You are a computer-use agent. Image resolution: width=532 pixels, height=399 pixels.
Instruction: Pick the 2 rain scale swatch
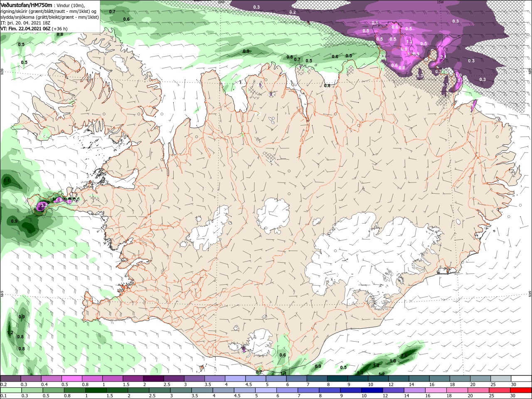click(x=139, y=390)
